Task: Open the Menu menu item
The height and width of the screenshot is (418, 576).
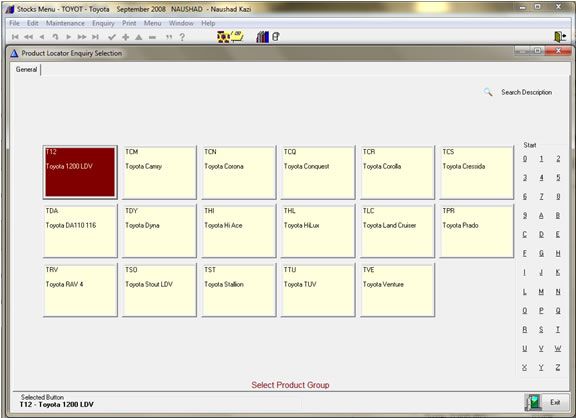Action: (152, 23)
